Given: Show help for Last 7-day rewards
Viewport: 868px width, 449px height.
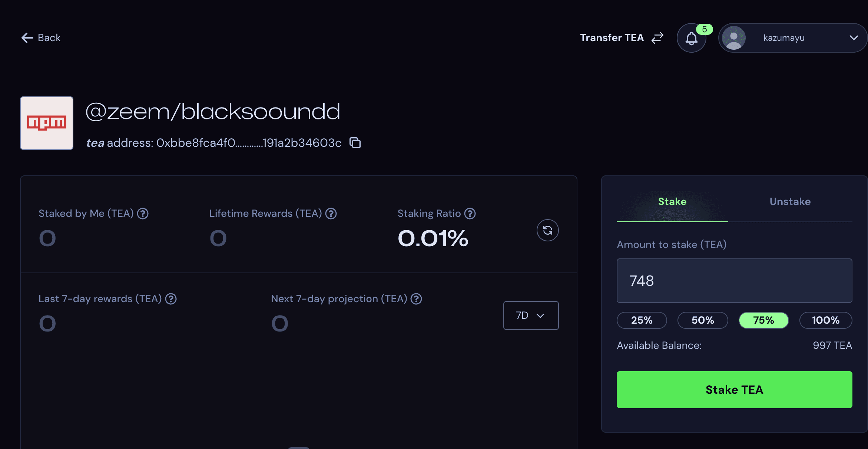Looking at the screenshot, I should pos(171,299).
